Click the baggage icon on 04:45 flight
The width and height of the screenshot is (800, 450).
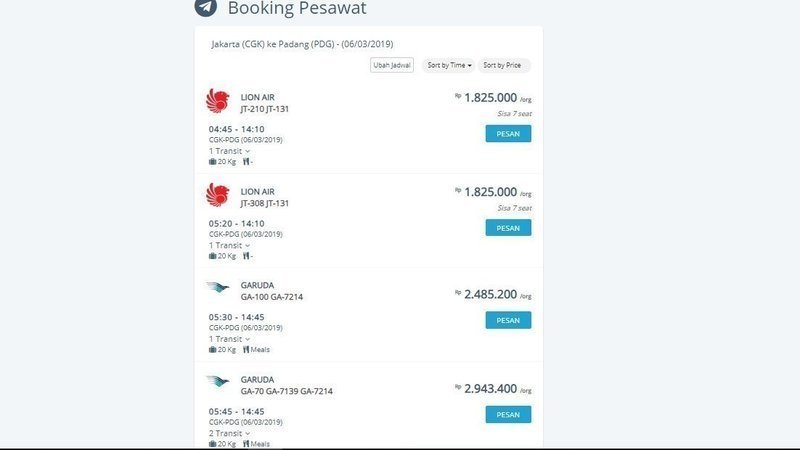pos(212,162)
